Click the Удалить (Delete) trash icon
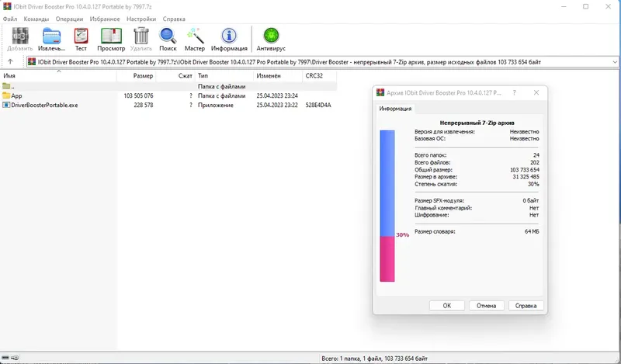 141,36
